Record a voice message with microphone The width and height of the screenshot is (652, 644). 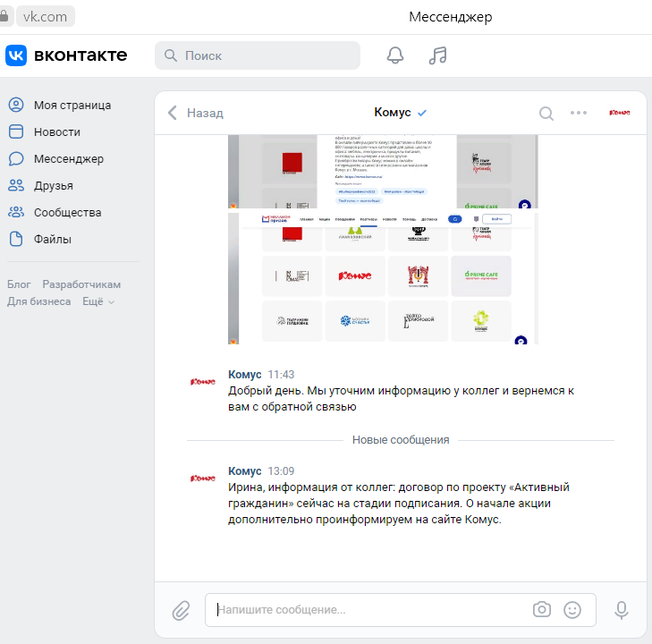tap(622, 610)
